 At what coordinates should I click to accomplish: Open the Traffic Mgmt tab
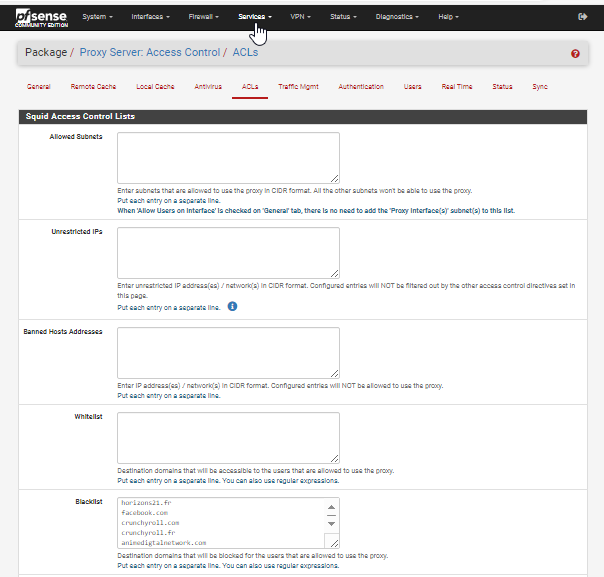click(299, 87)
